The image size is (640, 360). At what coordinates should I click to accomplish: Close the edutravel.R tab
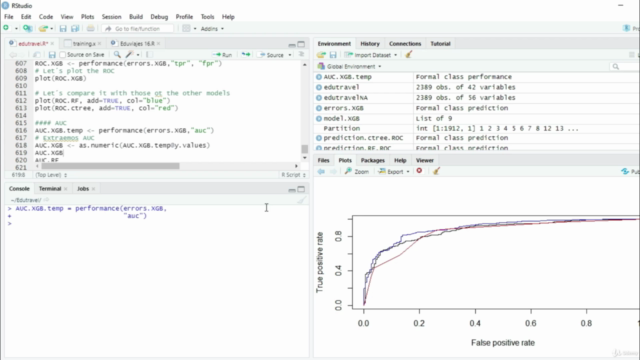52,44
